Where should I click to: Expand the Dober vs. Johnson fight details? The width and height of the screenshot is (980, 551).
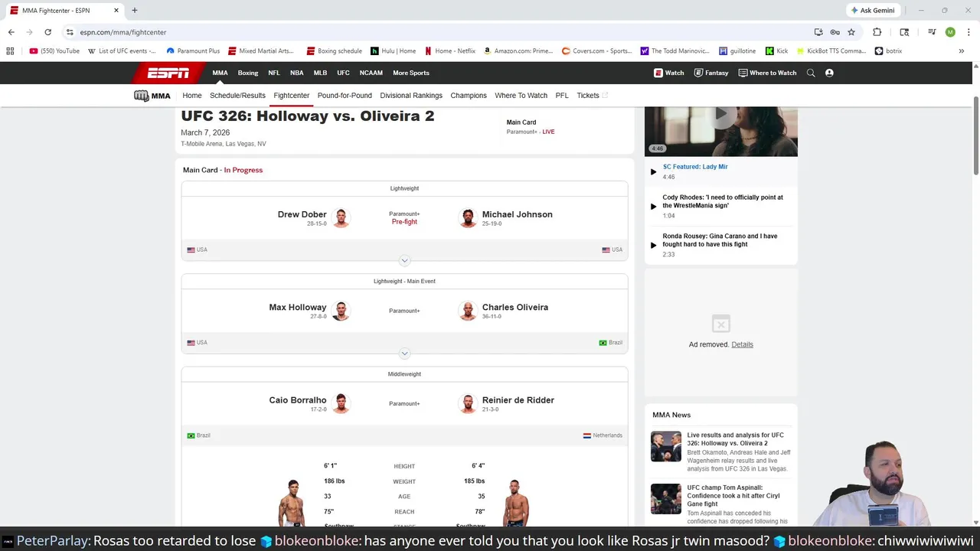click(x=404, y=261)
